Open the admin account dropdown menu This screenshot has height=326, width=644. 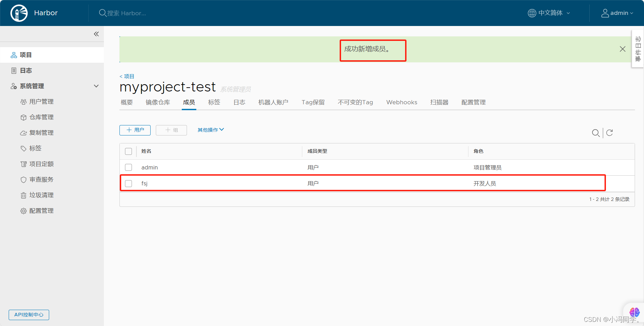(x=617, y=13)
